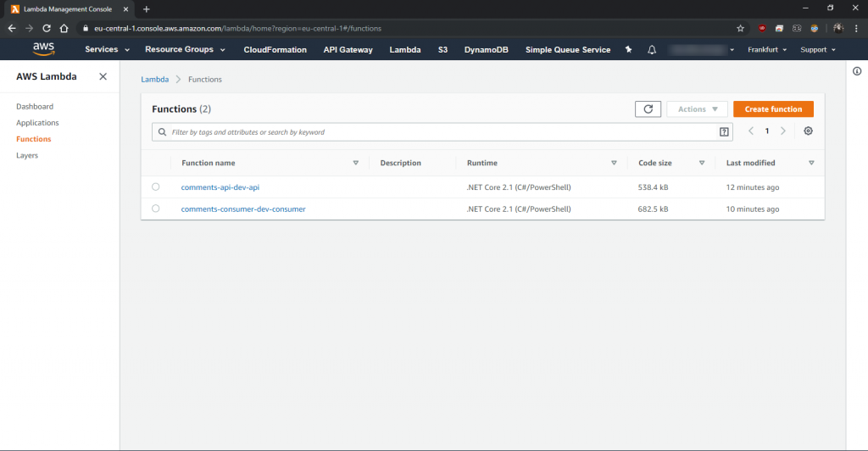Click Lambda breadcrumb link
868x451 pixels.
tap(154, 79)
